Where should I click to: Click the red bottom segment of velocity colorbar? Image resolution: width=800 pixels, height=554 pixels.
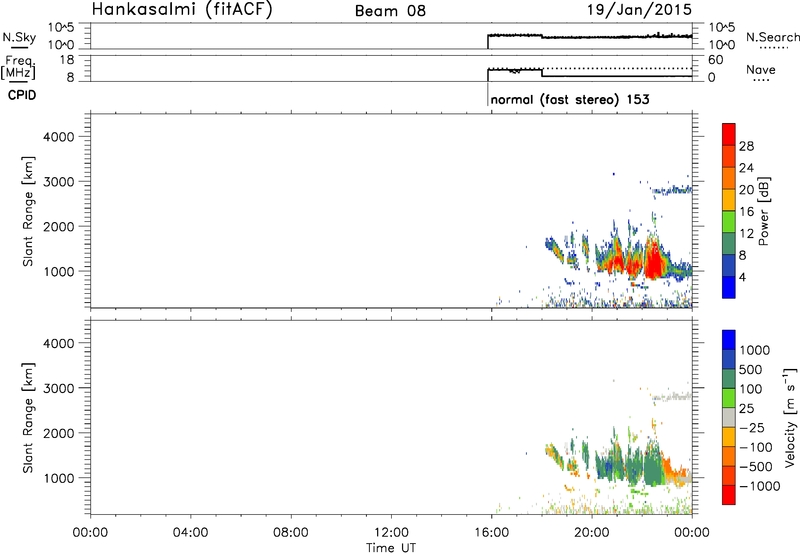pos(729,495)
